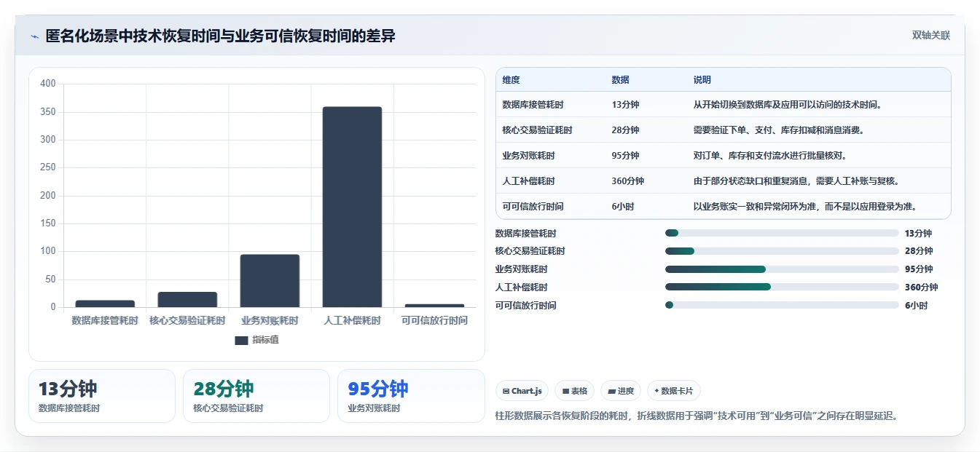Click the 业务对账耗时 cell in the table
Screen dimensions: 980x452
(x=528, y=156)
